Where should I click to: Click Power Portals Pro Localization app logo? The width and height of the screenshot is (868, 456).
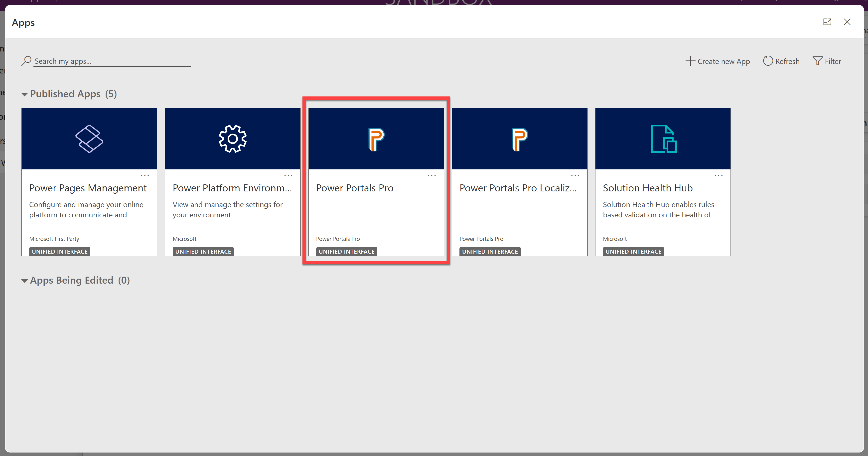[520, 139]
